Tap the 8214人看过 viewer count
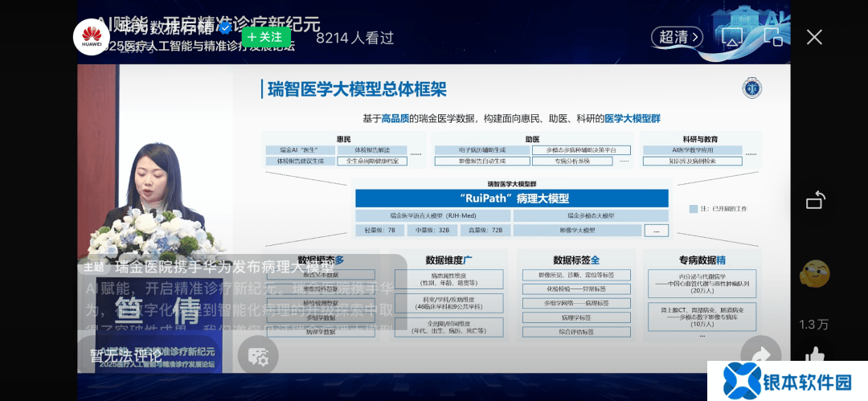 [x=355, y=37]
